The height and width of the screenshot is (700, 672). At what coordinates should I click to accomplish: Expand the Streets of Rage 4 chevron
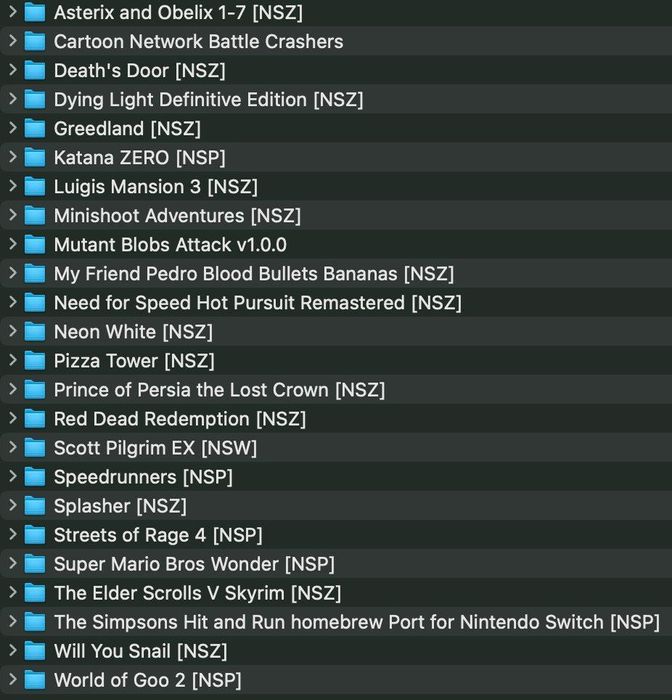coord(13,534)
